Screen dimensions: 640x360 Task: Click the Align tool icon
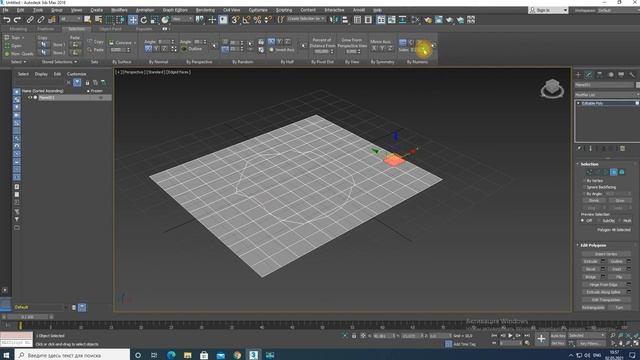click(345, 20)
